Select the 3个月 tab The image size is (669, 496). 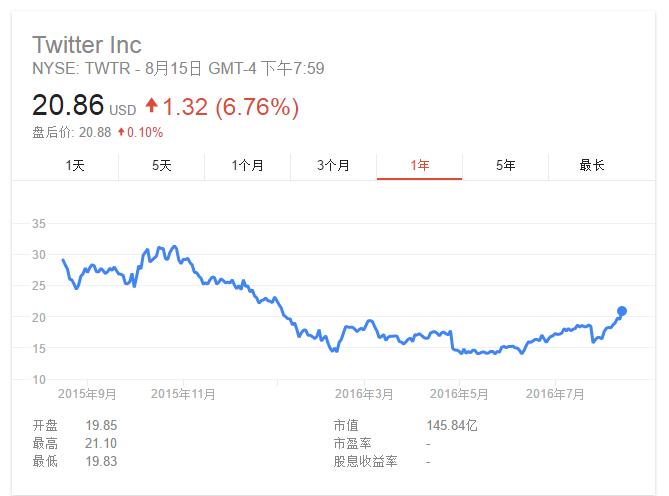coord(333,165)
